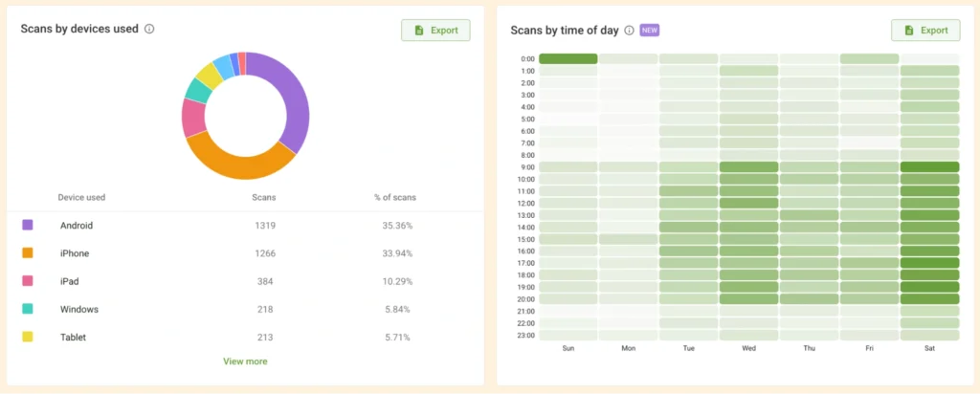
Task: Click the orange iPhone legend swatch
Action: pos(28,253)
